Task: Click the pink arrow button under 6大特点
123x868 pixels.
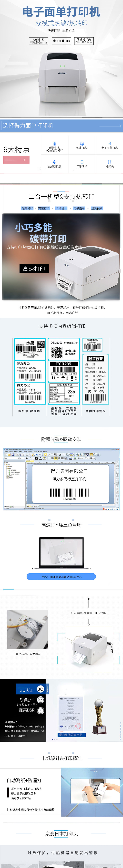Action: coord(16,160)
